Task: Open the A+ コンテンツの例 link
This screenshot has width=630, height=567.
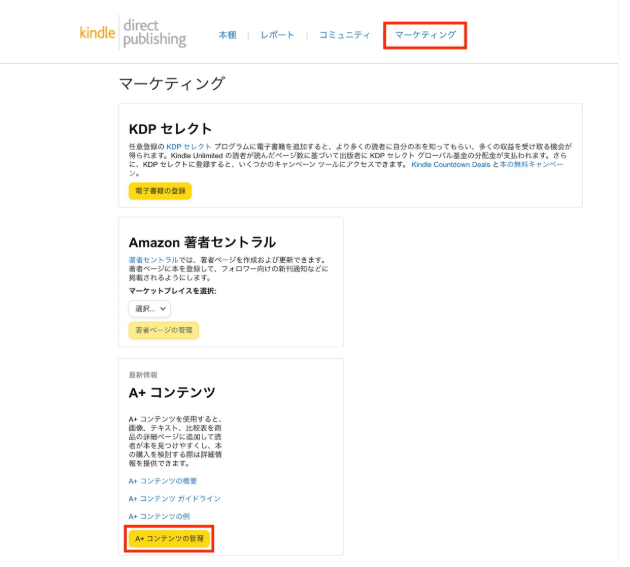Action: pyautogui.click(x=159, y=516)
